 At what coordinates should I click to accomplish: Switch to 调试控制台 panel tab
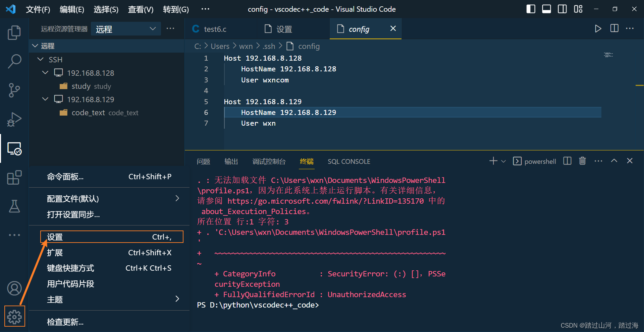coord(269,161)
